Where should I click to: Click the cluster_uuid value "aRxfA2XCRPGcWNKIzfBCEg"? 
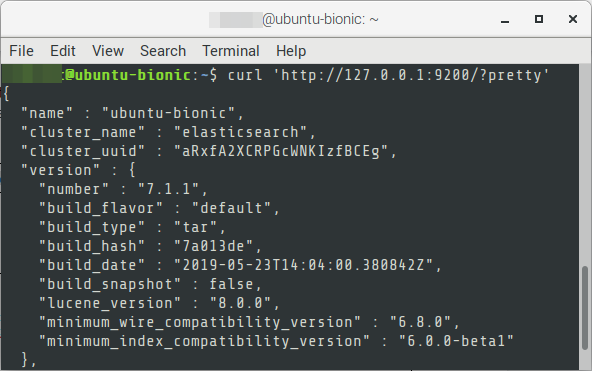(281, 151)
